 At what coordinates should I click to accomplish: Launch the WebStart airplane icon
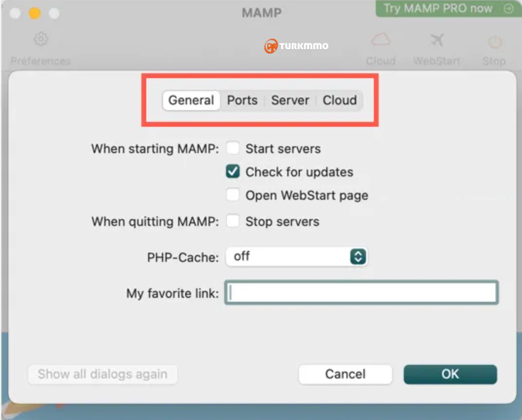tap(437, 40)
